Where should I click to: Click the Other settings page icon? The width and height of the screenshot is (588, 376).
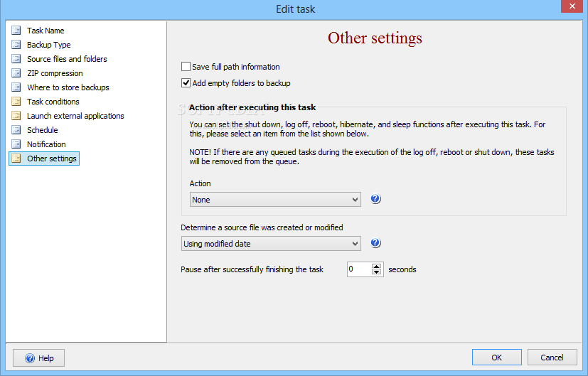point(16,159)
